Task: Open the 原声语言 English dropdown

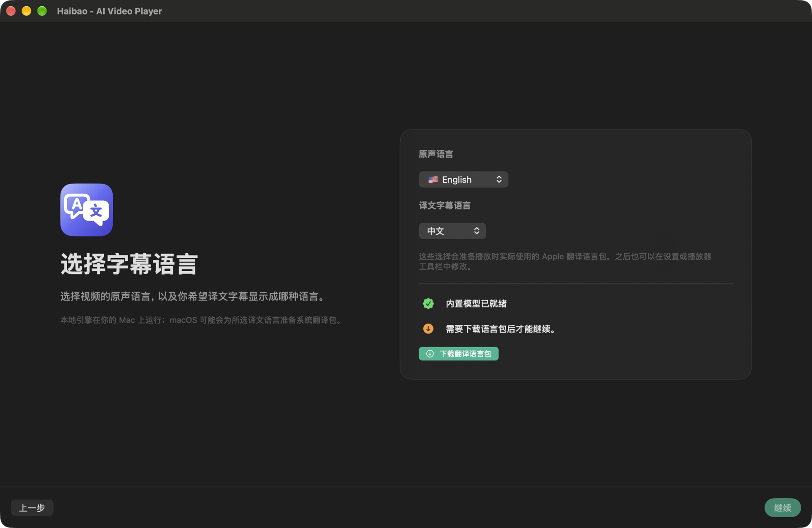Action: click(x=463, y=180)
